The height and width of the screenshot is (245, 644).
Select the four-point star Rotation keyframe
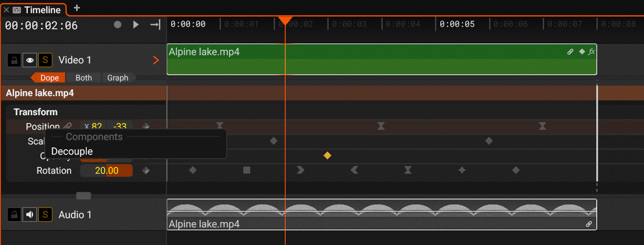(462, 170)
